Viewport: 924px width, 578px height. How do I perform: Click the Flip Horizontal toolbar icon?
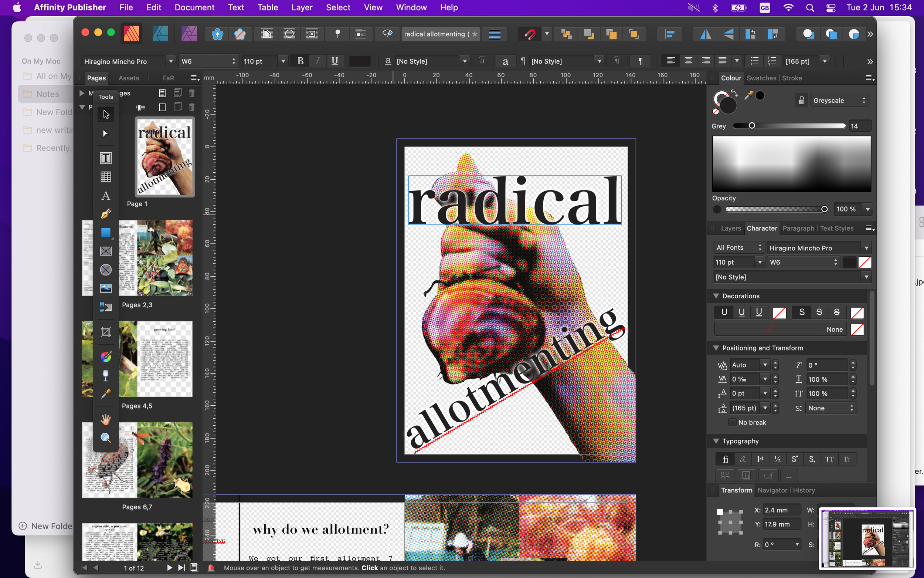tap(706, 34)
